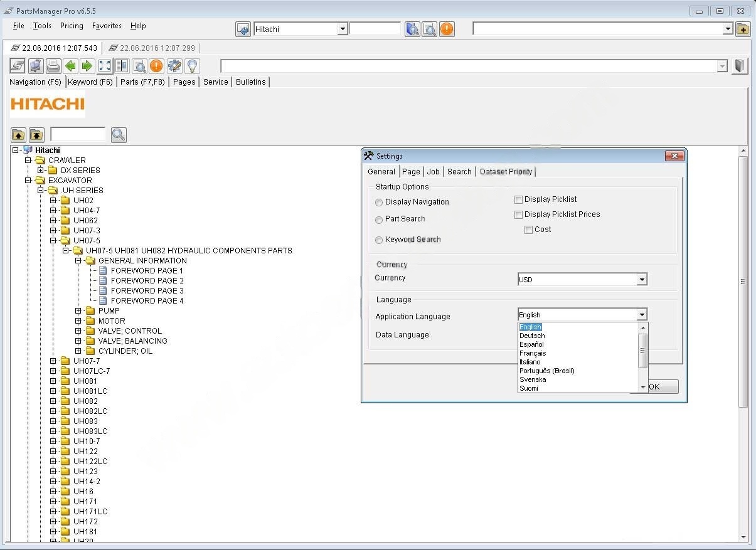The width and height of the screenshot is (756, 550).
Task: Click the language list scrollbar down arrow
Action: [642, 388]
